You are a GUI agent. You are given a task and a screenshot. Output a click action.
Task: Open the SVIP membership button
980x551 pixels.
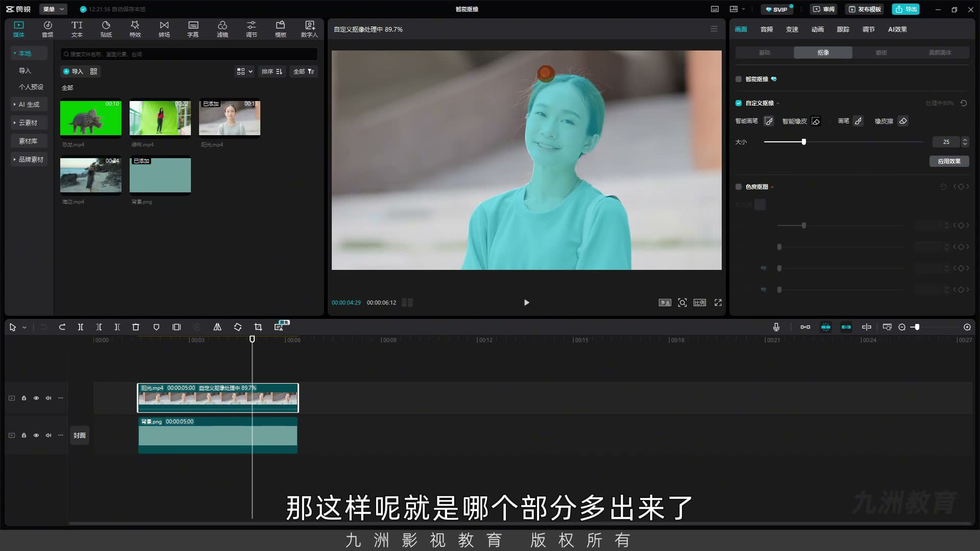tap(776, 9)
